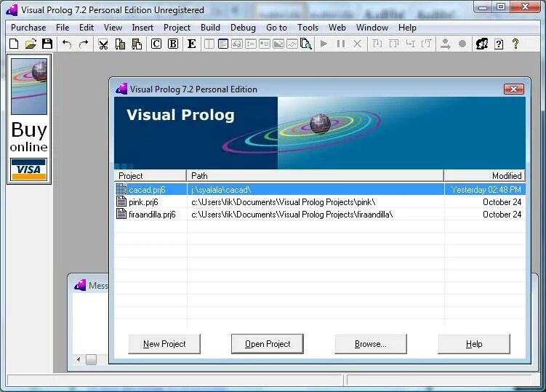Click the Execute 'E' toolbar icon
The image size is (546, 392).
[191, 44]
